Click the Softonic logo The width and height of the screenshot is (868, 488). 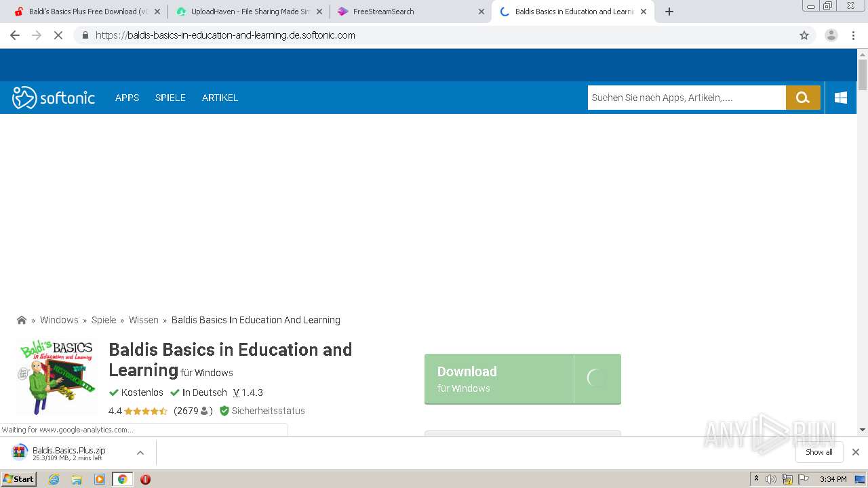coord(54,98)
